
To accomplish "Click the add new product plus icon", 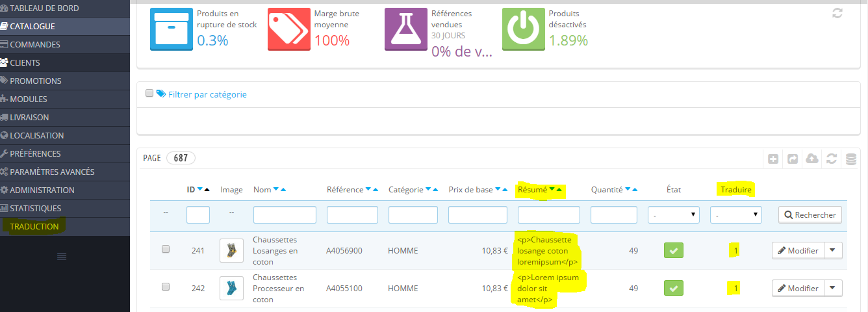I will point(773,159).
